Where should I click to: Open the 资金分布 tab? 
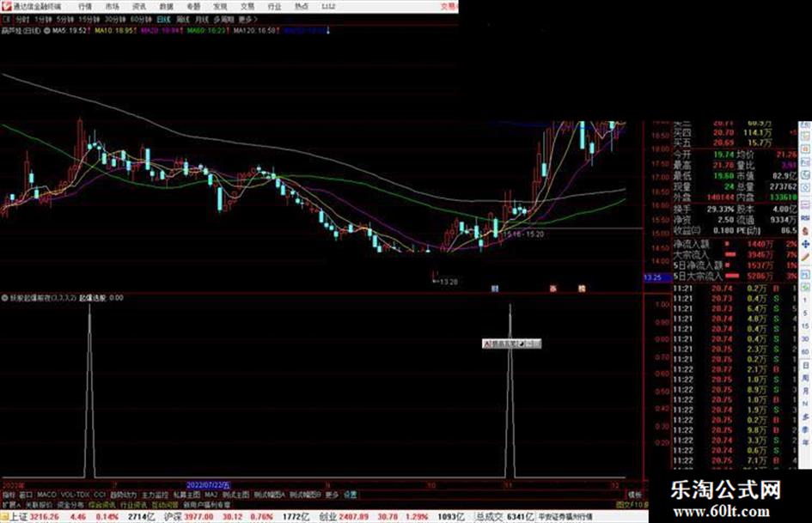[x=70, y=505]
